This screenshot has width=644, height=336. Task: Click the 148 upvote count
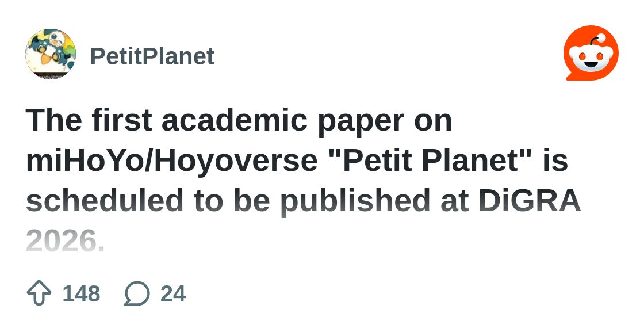[81, 293]
